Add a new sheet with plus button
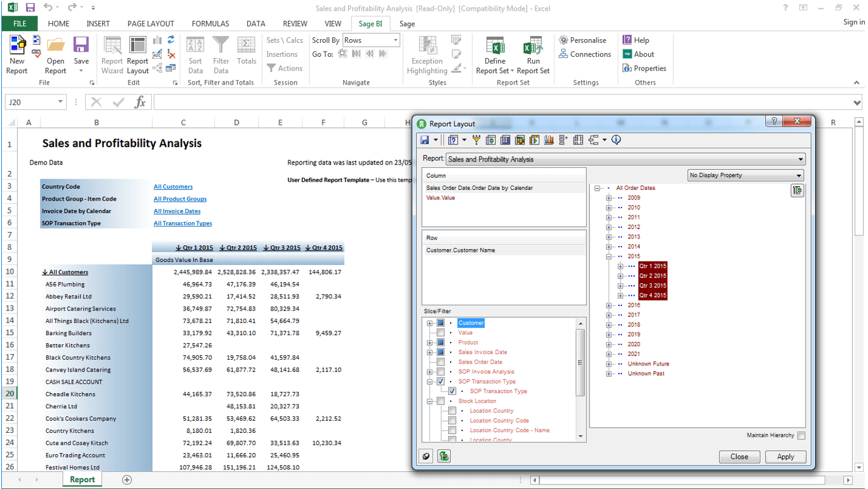868x489 pixels. [127, 480]
